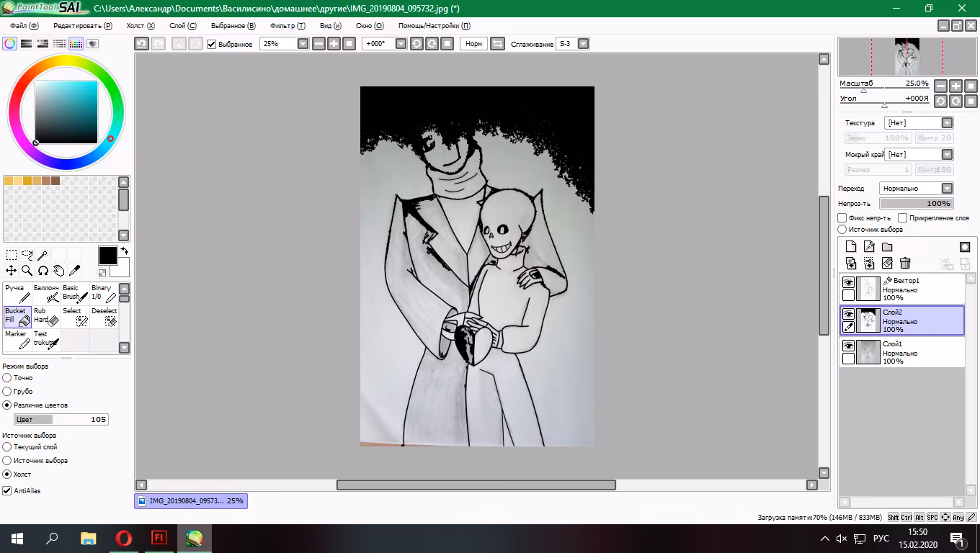This screenshot has height=553, width=980.
Task: Select the Basic Brush tool
Action: (75, 293)
